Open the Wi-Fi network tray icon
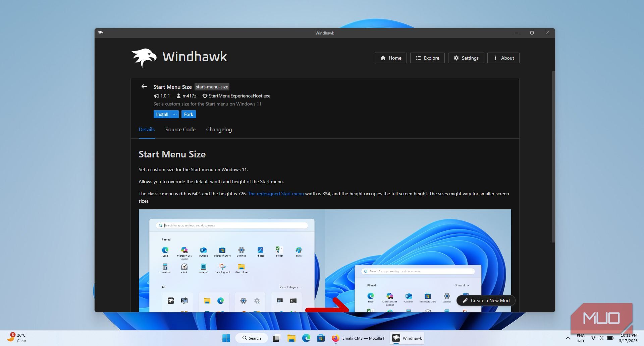This screenshot has width=644, height=346. coord(593,338)
